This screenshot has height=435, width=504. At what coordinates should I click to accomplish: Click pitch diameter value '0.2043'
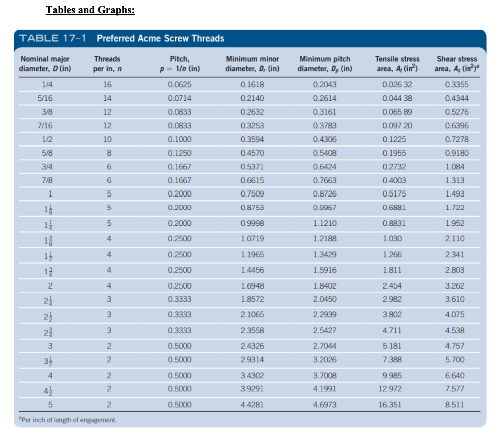pos(325,85)
